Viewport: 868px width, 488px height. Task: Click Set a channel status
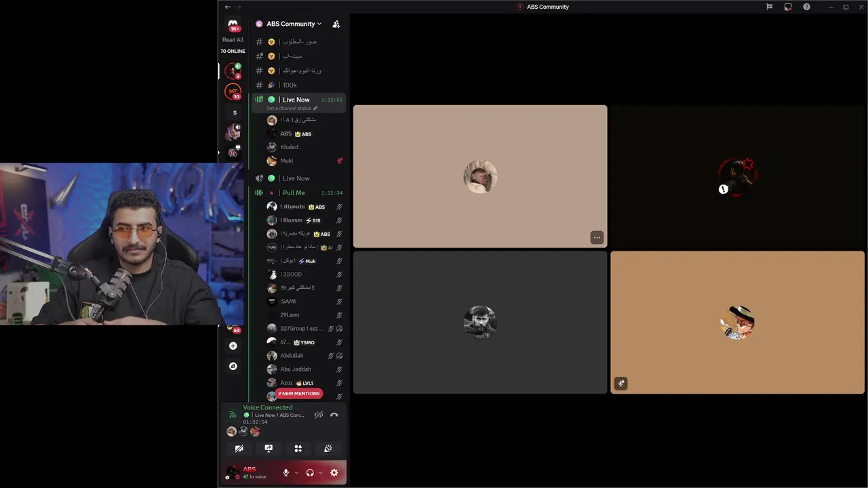click(292, 108)
